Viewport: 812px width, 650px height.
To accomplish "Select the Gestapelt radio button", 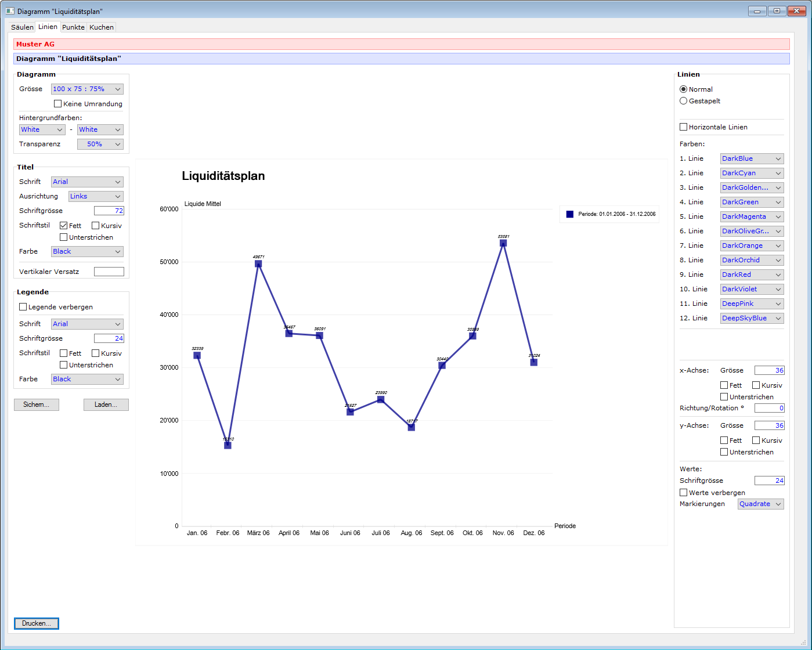I will coord(683,101).
